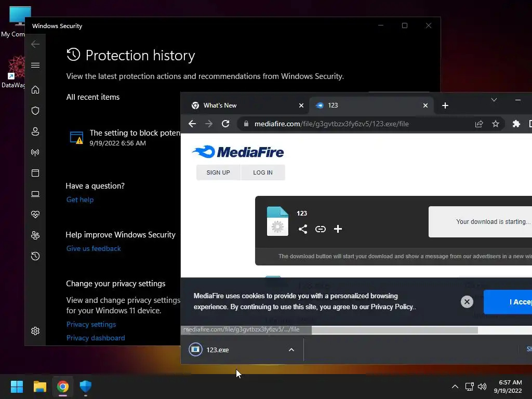The image size is (532, 399).
Task: Select the My Computer desktop icon
Action: tap(14, 22)
